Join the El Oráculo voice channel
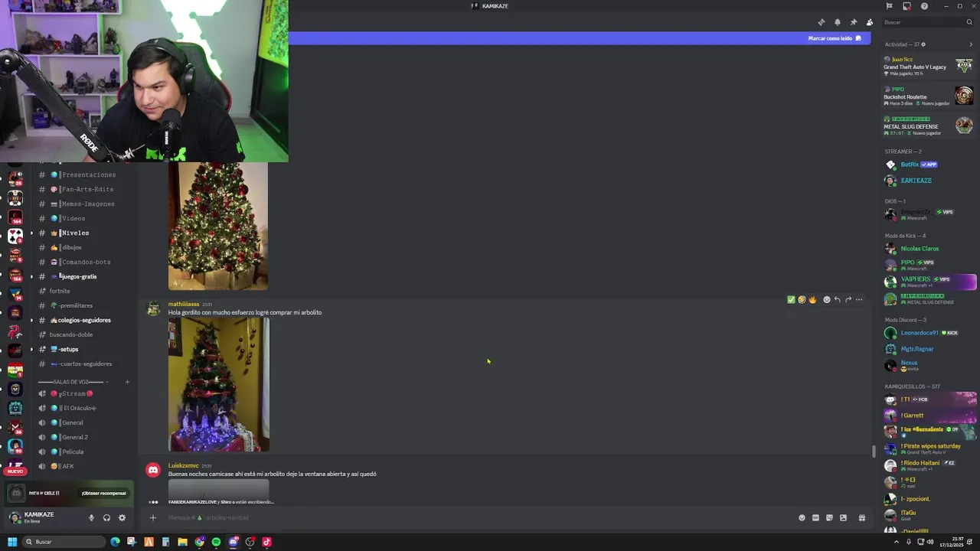 click(83, 408)
